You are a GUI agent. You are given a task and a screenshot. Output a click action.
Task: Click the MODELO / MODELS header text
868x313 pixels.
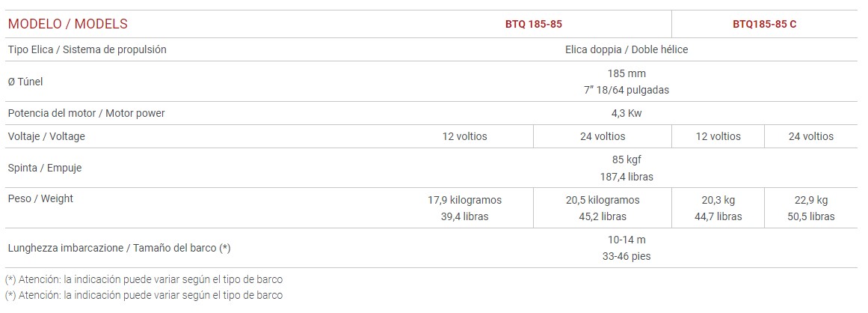tap(67, 24)
